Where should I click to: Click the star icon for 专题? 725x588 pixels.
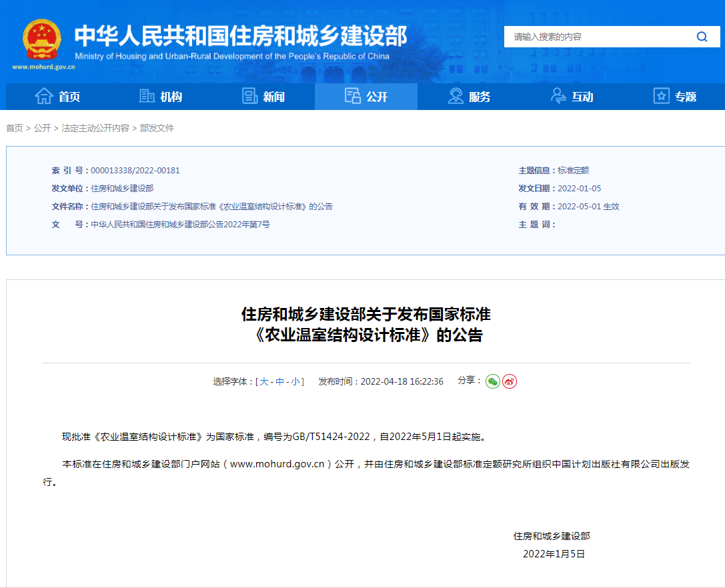point(661,97)
